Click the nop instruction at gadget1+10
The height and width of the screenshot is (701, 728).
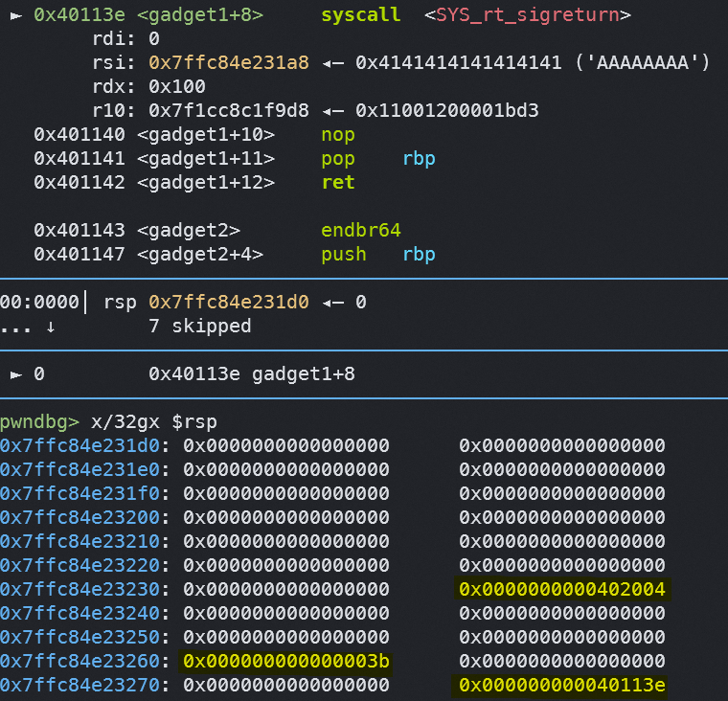click(338, 135)
